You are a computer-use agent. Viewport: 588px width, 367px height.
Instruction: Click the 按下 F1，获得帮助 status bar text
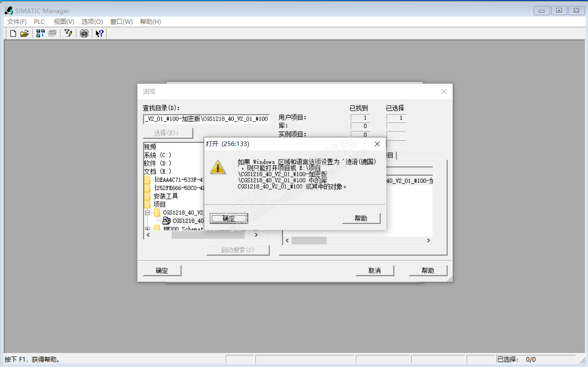(32, 360)
